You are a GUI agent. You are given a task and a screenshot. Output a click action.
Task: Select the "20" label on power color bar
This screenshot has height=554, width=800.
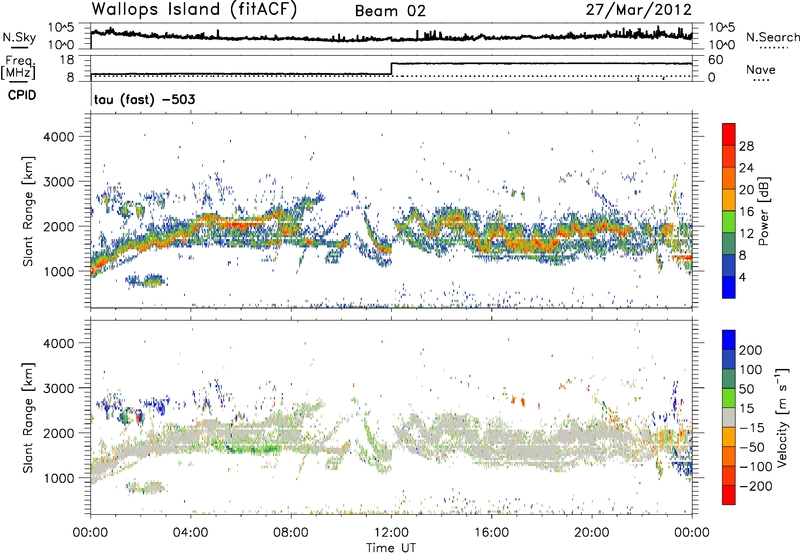[746, 190]
